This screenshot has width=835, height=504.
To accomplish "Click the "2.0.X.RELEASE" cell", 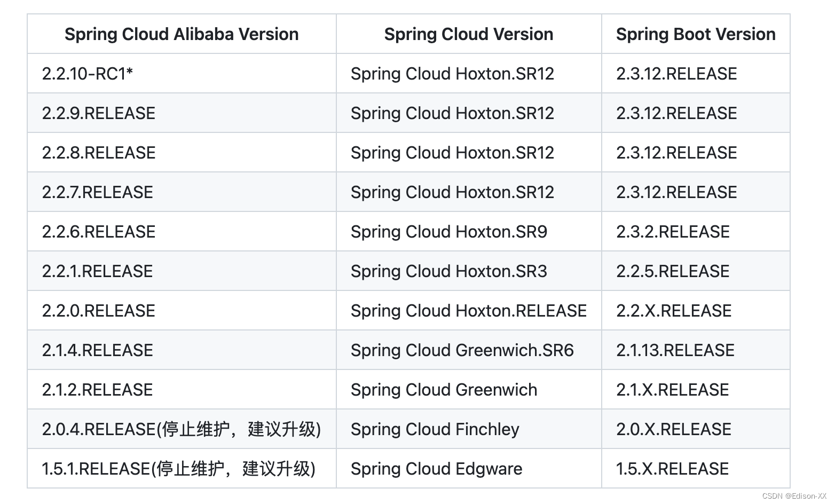I will click(x=696, y=429).
